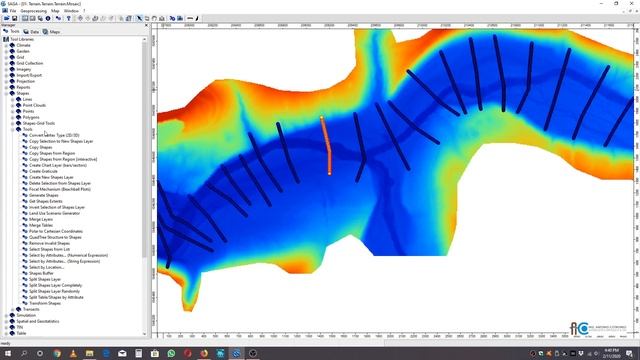Expand the Projection library node
The height and width of the screenshot is (360, 640).
pos(6,81)
